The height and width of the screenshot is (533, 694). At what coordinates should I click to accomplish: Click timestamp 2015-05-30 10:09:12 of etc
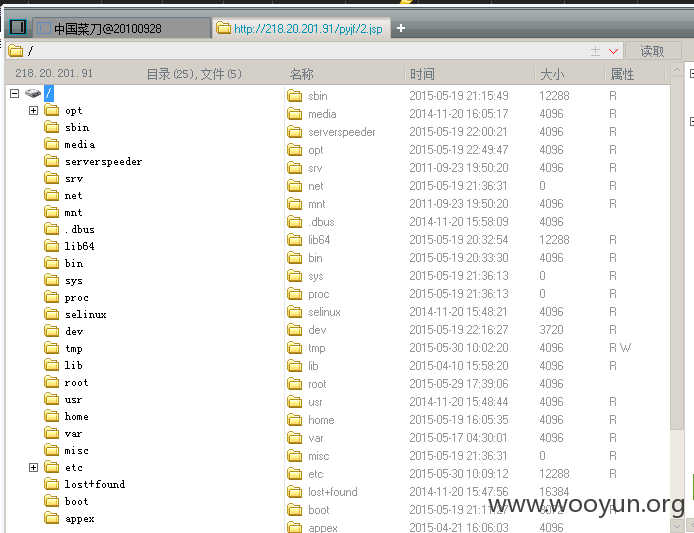[x=459, y=474]
